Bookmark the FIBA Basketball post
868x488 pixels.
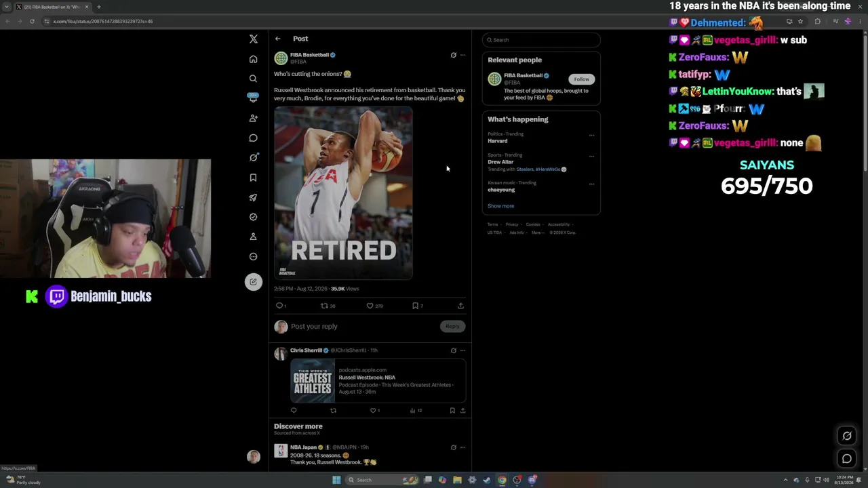pos(417,306)
